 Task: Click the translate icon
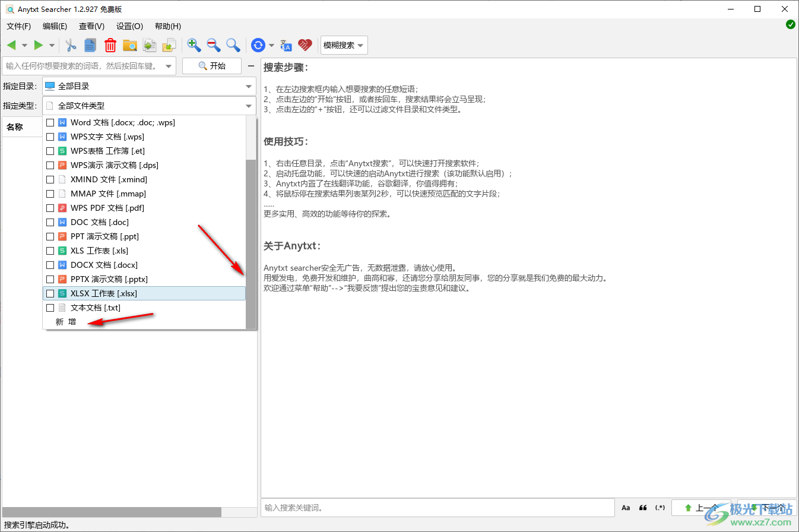pos(286,45)
